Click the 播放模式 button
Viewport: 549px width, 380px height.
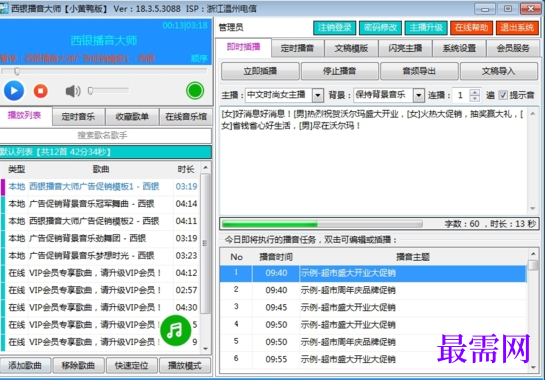point(185,366)
